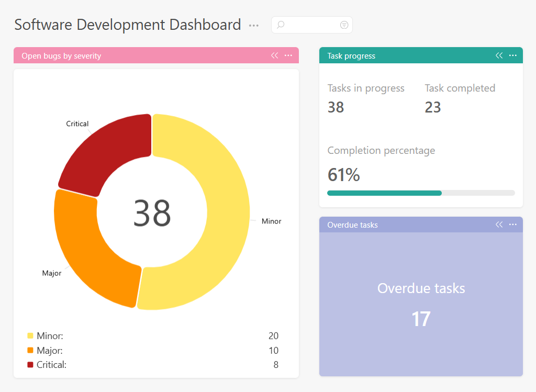Viewport: 536px width, 392px height.
Task: Collapse the Overdue tasks widget
Action: pos(499,225)
